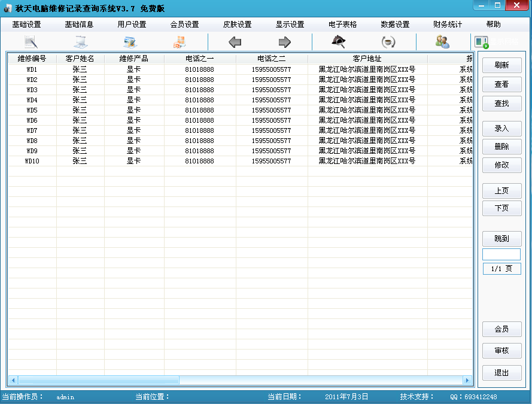Viewport: 532px width, 404px height.
Task: Open the 基础信息 menu
Action: coord(79,25)
